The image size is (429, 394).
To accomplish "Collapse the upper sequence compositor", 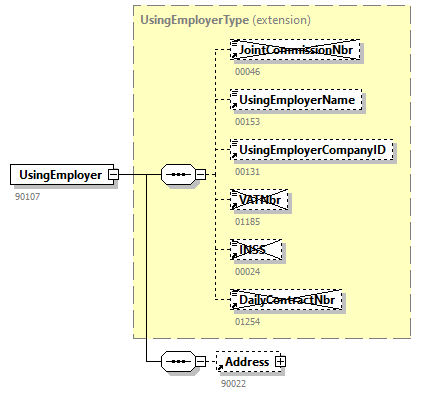I will (200, 174).
